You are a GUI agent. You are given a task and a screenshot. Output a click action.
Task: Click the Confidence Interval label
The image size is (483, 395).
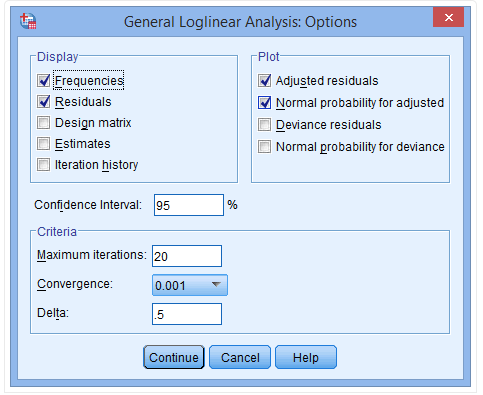point(88,205)
